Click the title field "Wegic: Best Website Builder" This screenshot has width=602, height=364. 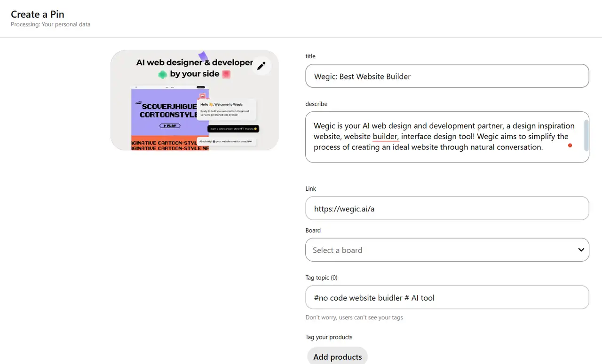tap(447, 76)
